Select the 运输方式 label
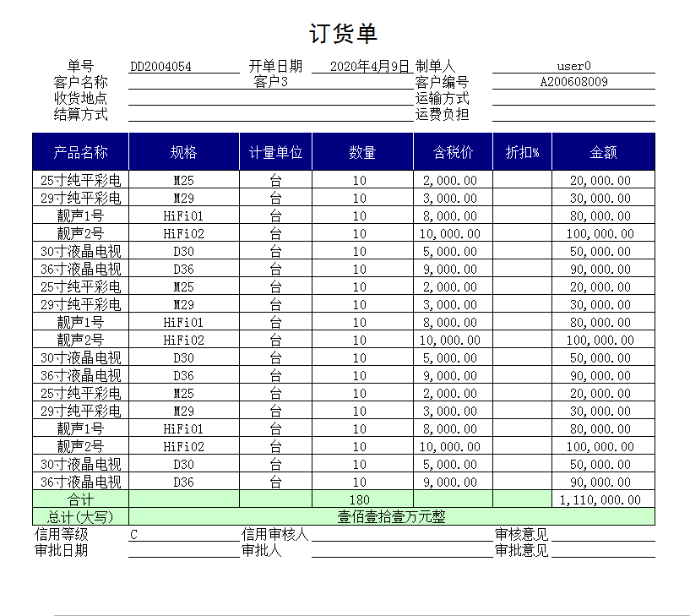Screen dimensions: 690x616 [442, 98]
